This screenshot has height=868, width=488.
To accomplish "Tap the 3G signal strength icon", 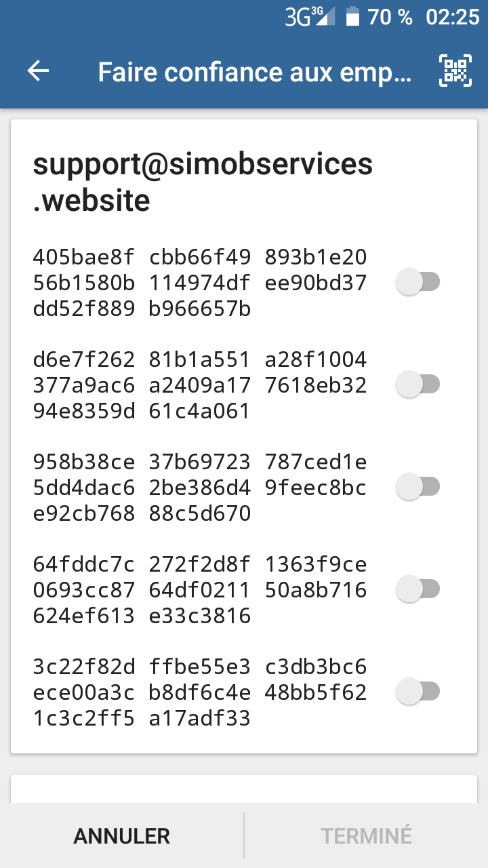I will (310, 17).
